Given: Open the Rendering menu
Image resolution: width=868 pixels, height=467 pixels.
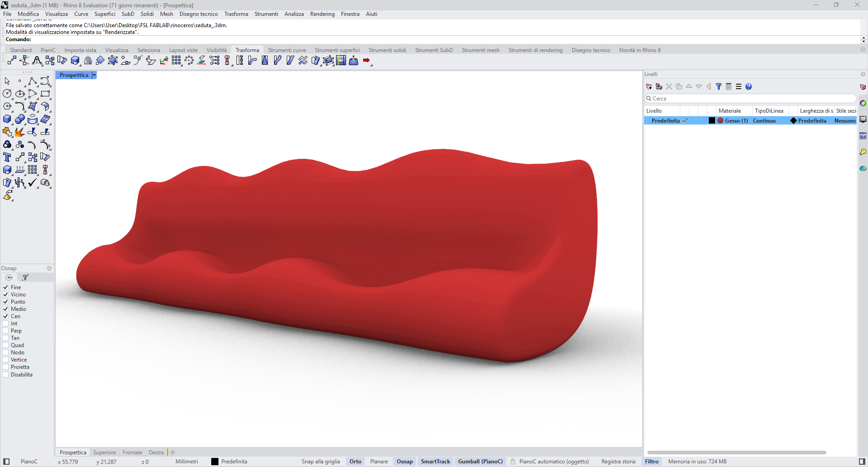Looking at the screenshot, I should [322, 14].
